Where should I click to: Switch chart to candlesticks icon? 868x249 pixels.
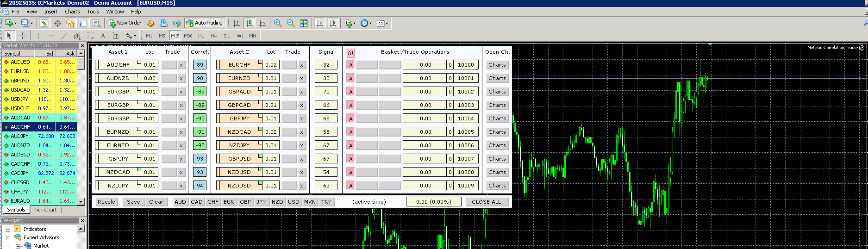point(250,23)
